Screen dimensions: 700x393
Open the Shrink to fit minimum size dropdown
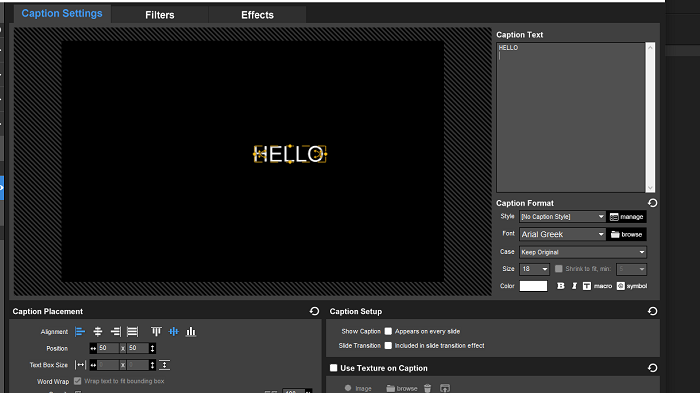[631, 269]
